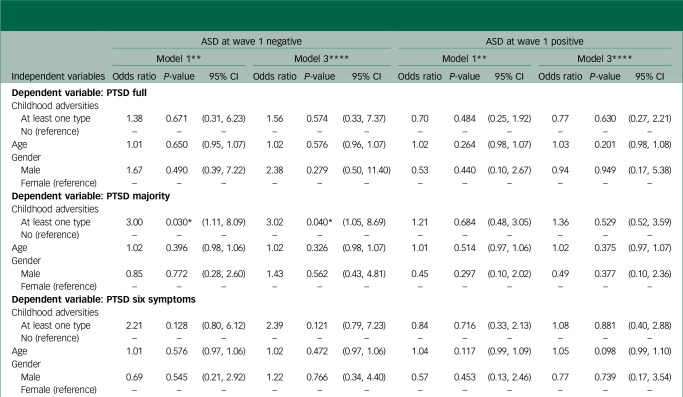
Task: Click the odds ratio 3.00 cell
Action: (134, 222)
